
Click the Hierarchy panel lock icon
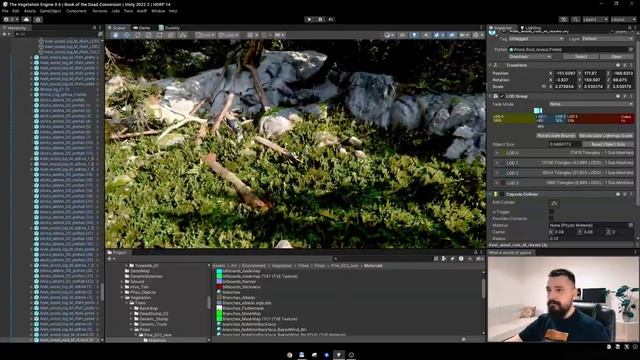point(94,28)
